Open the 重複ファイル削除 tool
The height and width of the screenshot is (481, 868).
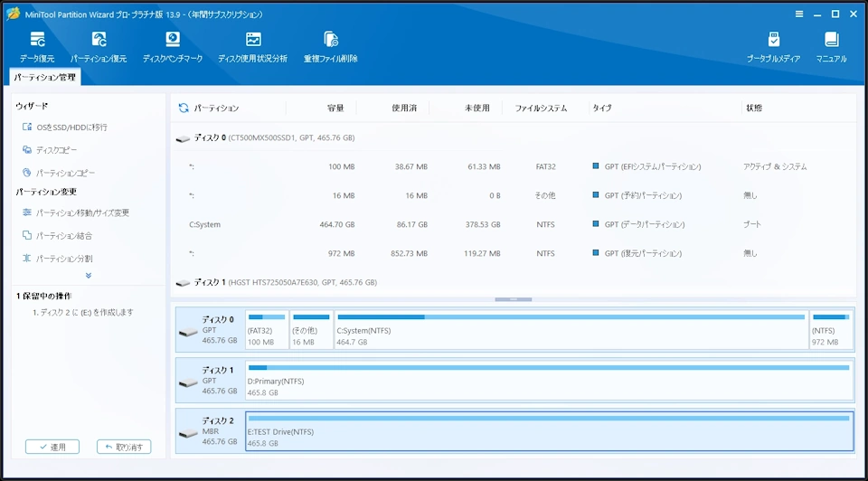tap(331, 47)
